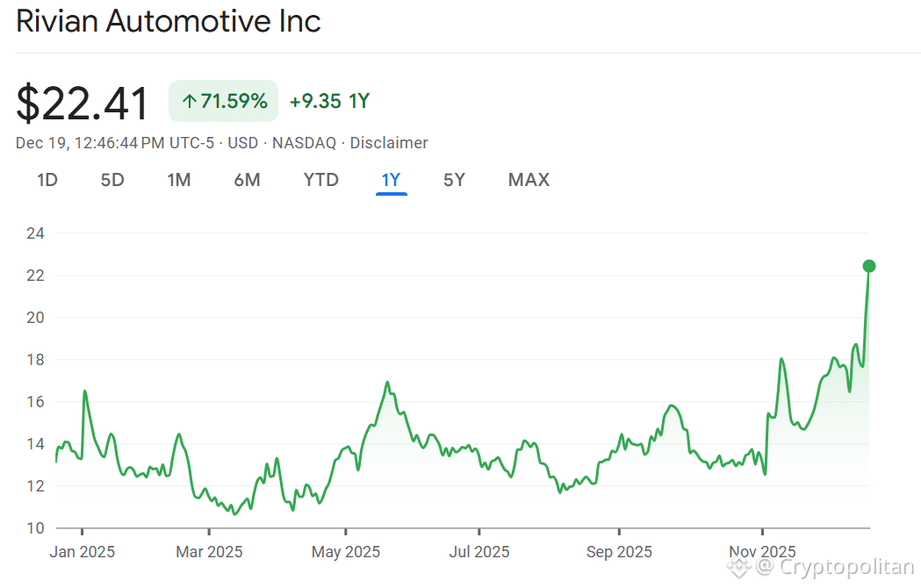Click the $22.41 price display
This screenshot has width=921, height=588.
point(82,102)
